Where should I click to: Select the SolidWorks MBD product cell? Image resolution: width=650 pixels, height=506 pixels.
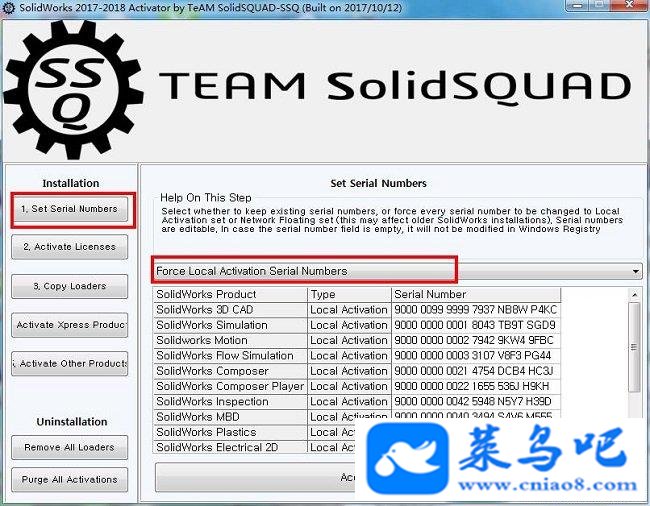coord(230,417)
